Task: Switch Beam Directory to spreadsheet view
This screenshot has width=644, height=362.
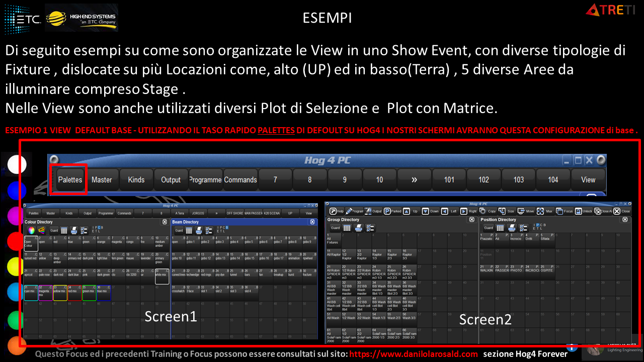Action: 189,230
